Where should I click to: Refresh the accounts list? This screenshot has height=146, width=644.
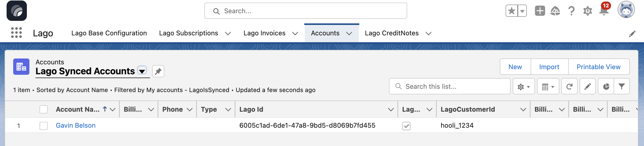[569, 86]
